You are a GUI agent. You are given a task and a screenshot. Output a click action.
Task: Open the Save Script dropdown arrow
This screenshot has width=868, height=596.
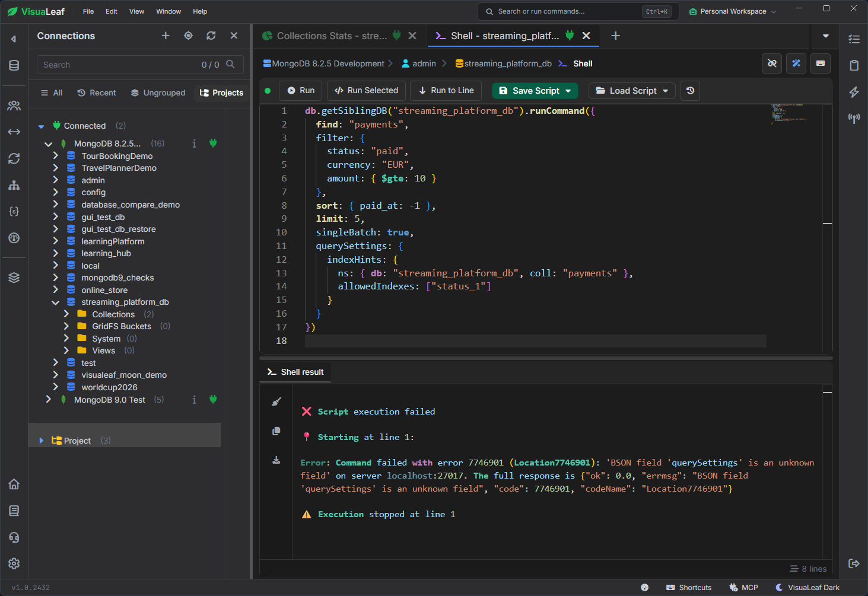(568, 91)
